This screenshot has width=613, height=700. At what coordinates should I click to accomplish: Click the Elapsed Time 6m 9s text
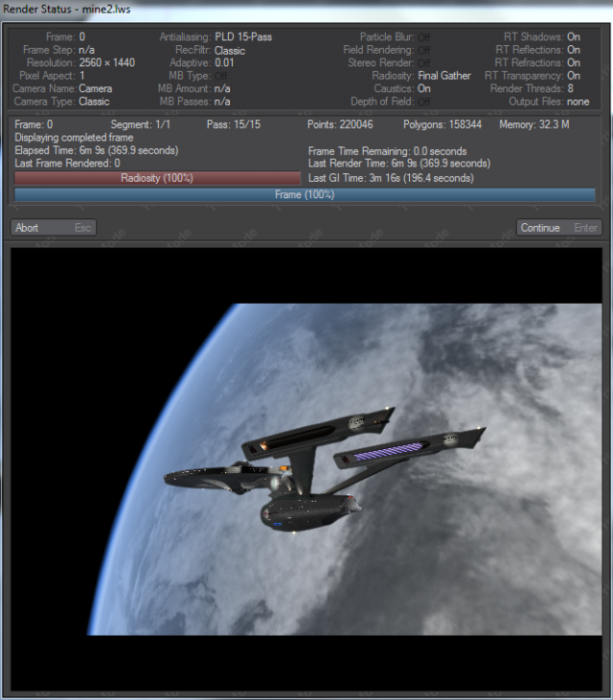coord(97,150)
